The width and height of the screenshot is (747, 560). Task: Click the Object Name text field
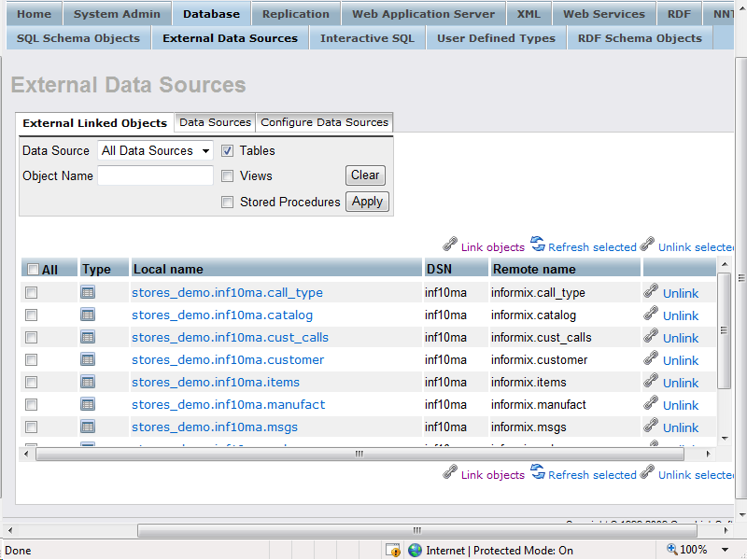155,175
